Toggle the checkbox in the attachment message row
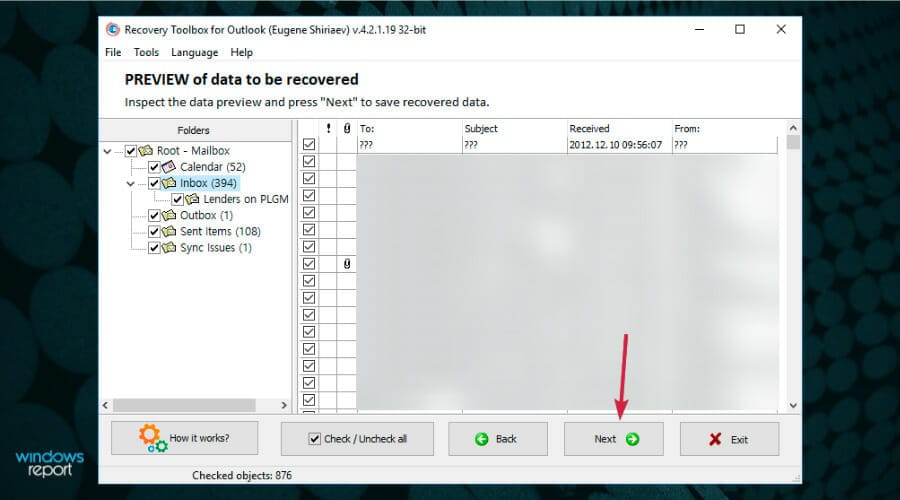This screenshot has width=900, height=500. point(309,263)
